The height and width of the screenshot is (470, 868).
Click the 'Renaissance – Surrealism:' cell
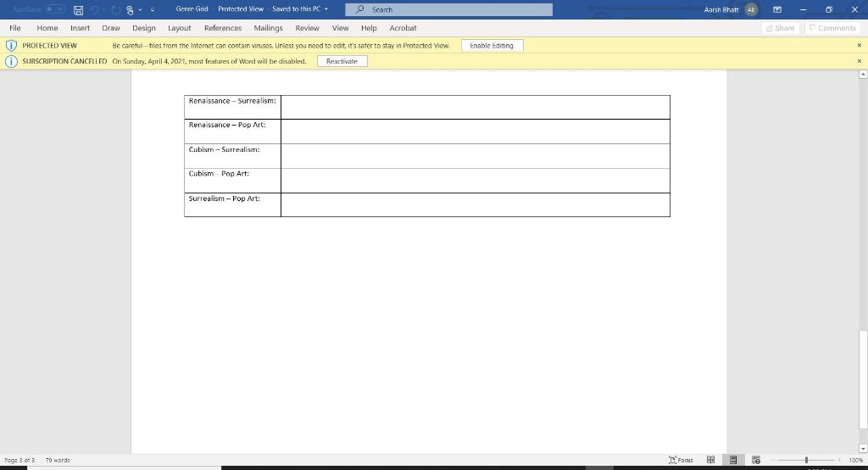click(232, 107)
